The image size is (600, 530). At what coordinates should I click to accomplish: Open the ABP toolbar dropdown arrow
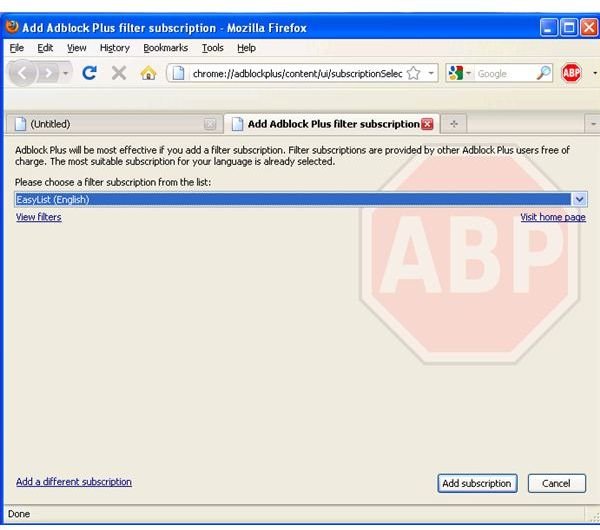pos(595,73)
